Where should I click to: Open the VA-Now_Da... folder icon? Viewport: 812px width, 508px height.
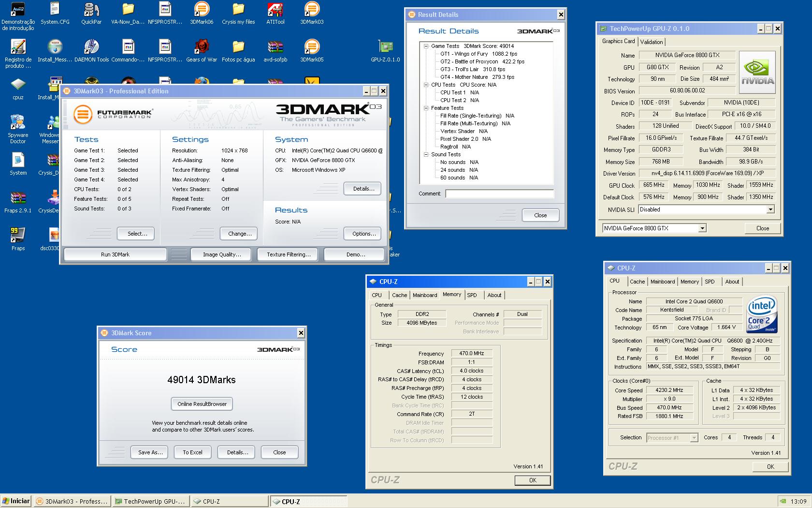tap(128, 13)
